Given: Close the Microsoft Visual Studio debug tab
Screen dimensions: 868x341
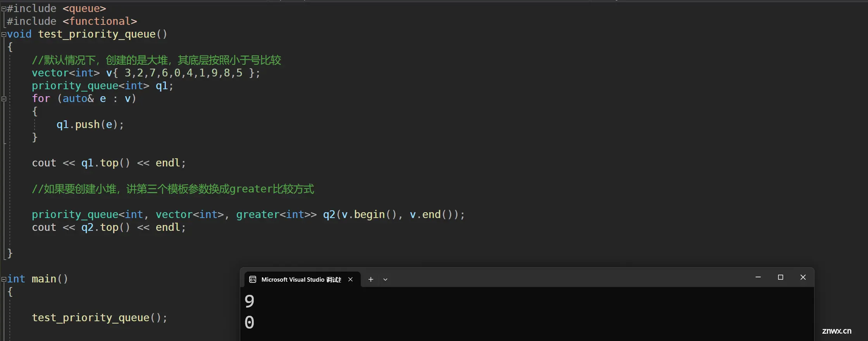Looking at the screenshot, I should [x=350, y=279].
